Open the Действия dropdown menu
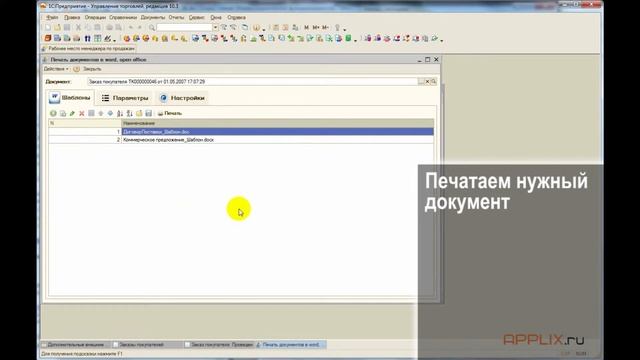The image size is (640, 360). click(56, 69)
